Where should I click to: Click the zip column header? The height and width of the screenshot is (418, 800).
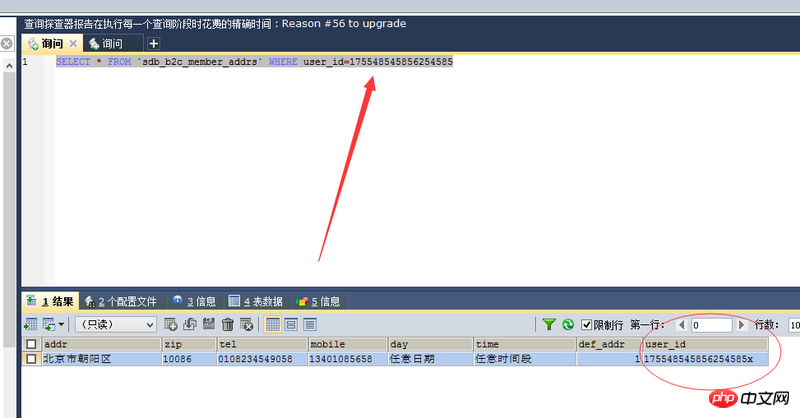(x=189, y=345)
